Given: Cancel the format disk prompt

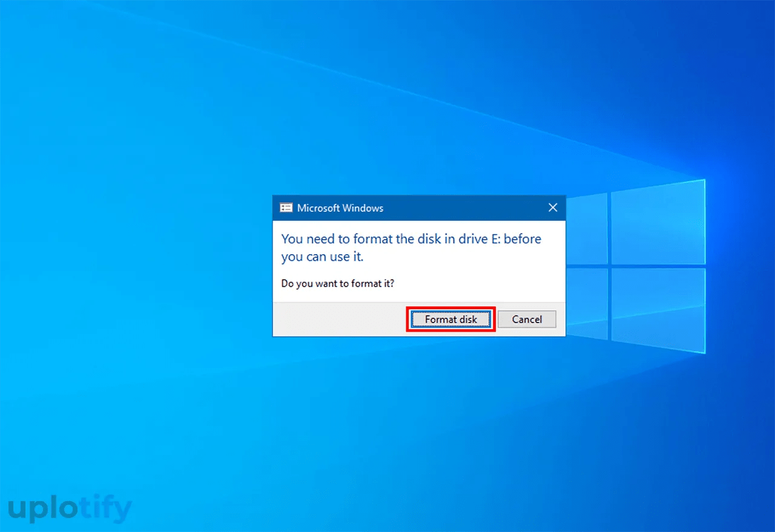Looking at the screenshot, I should coord(527,319).
